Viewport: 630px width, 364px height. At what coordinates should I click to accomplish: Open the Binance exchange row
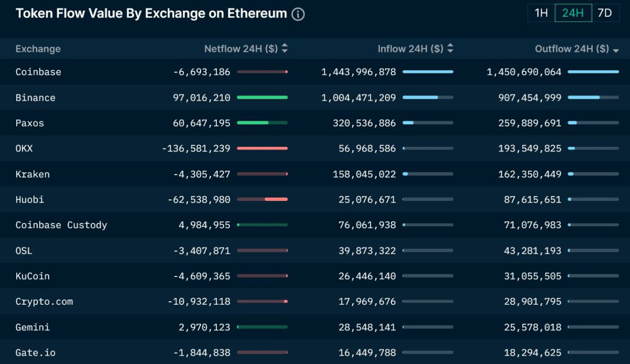pos(35,98)
